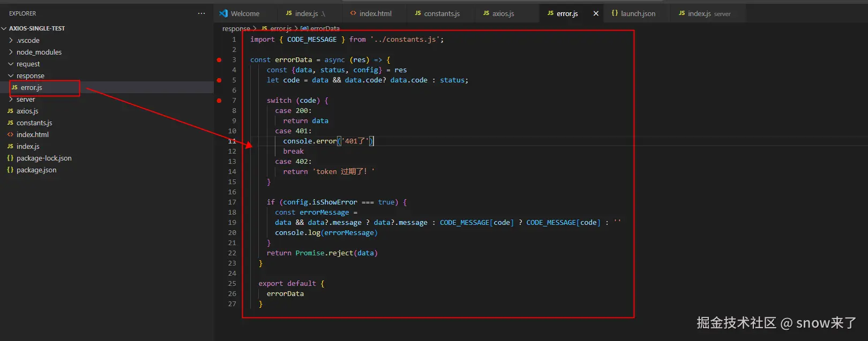Click 'switch (code) {' on line 7

(297, 101)
